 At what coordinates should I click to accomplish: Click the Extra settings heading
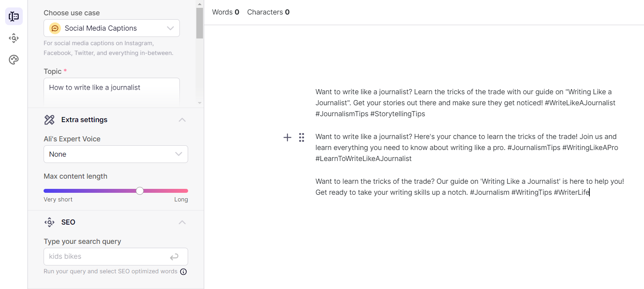click(84, 120)
